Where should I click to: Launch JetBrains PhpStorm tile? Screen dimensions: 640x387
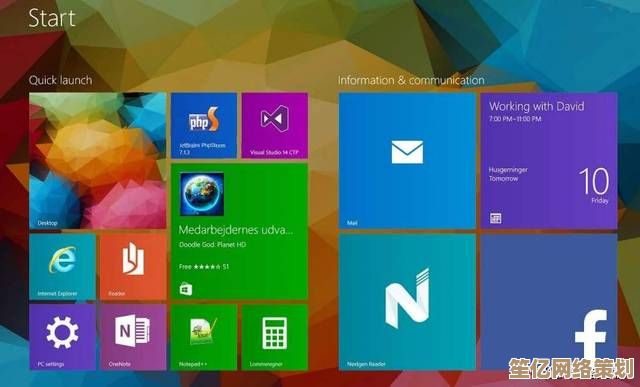204,125
